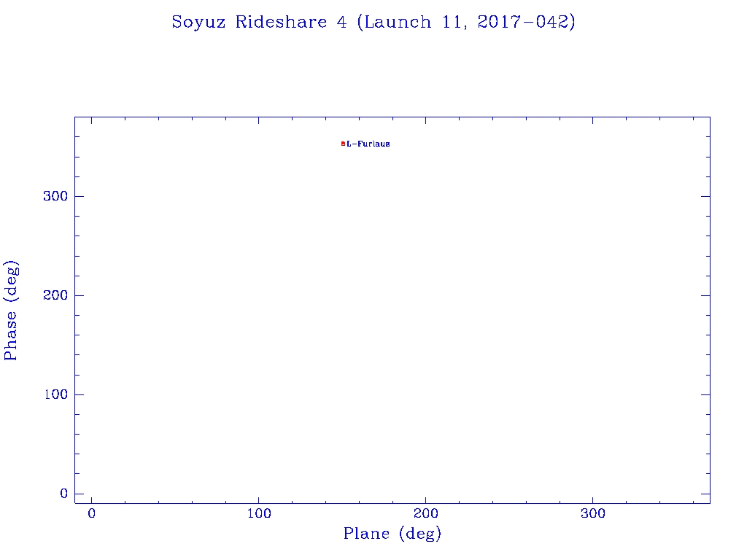Click the L-Furiaus data point label
The width and height of the screenshot is (747, 560).
(368, 144)
